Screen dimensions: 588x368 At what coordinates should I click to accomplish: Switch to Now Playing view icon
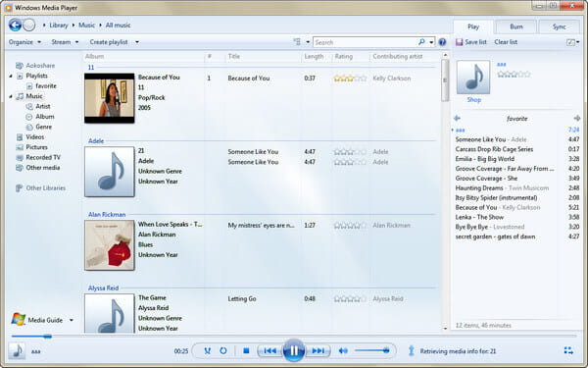click(x=568, y=350)
